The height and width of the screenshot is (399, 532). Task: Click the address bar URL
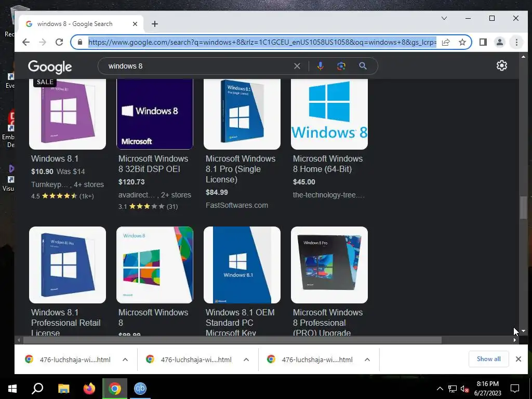[262, 42]
